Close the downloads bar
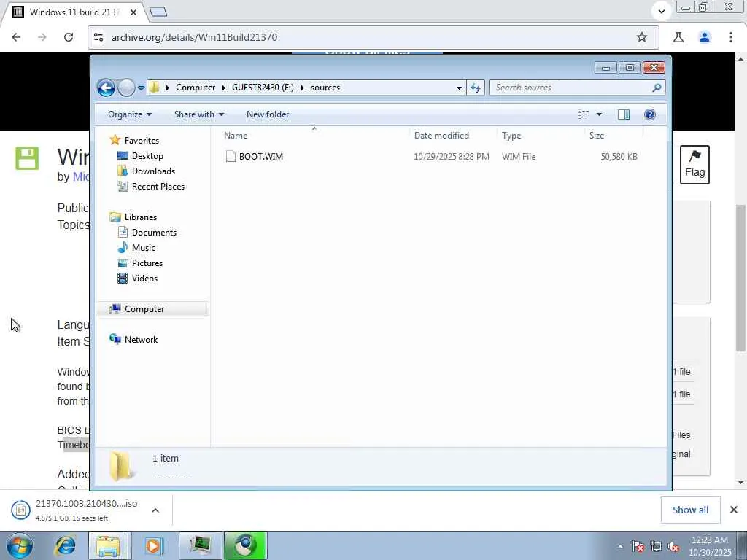This screenshot has width=747, height=560. 734,510
